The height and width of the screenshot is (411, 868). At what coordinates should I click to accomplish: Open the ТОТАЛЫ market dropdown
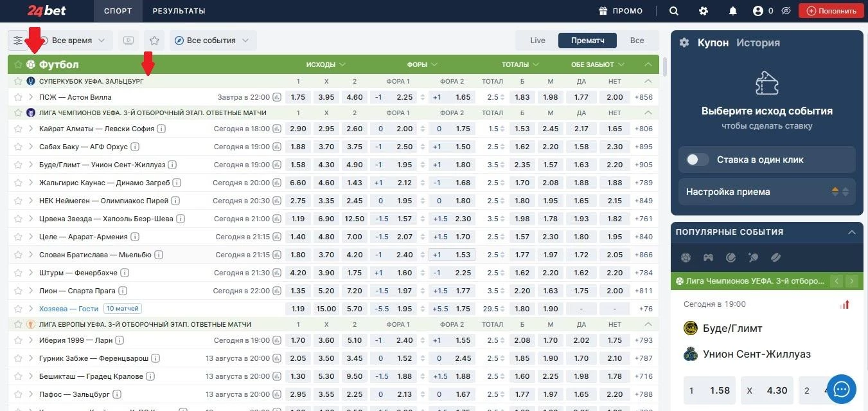[x=520, y=64]
